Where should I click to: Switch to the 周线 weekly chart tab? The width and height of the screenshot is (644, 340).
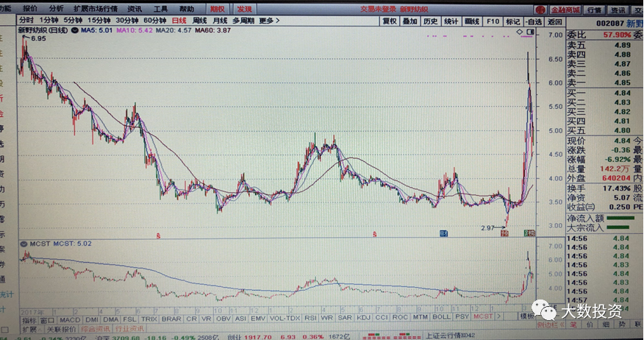click(198, 21)
